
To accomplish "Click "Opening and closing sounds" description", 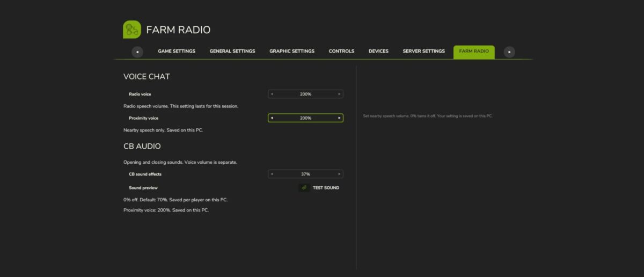I will (180, 162).
